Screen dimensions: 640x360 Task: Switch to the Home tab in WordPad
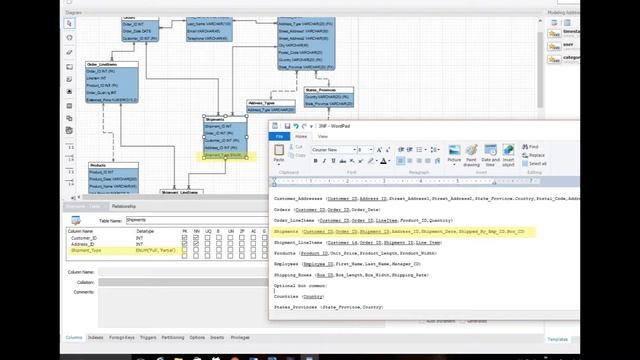coord(301,136)
